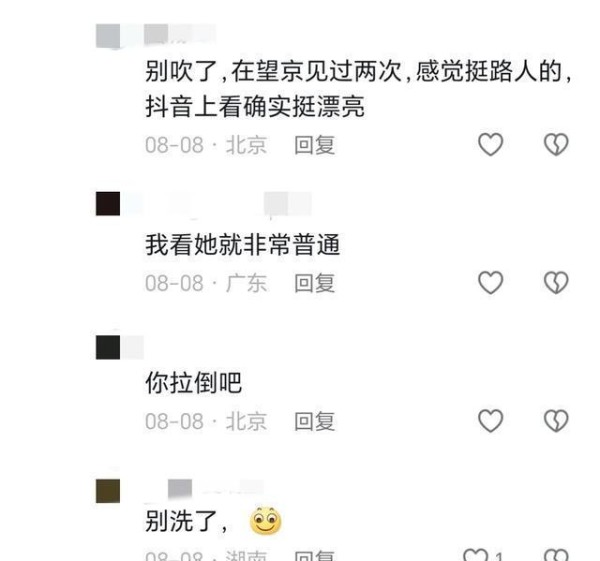The width and height of the screenshot is (600, 561).
Task: Reply to the 你拉倒吧 comment
Action: [x=315, y=422]
